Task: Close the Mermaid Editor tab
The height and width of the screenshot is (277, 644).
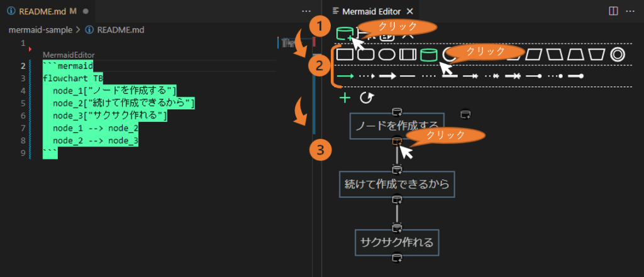Action: click(410, 11)
